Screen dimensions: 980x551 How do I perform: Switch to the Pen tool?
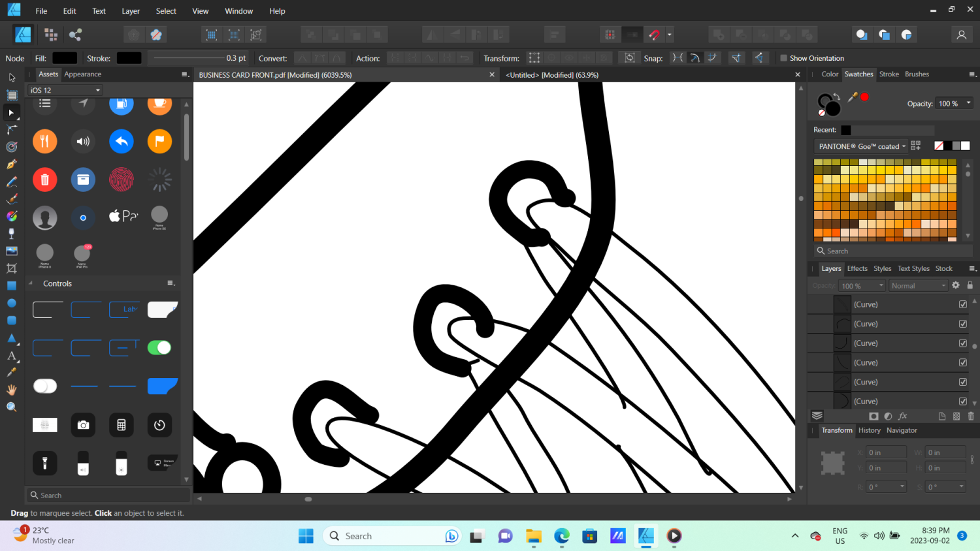coord(11,165)
